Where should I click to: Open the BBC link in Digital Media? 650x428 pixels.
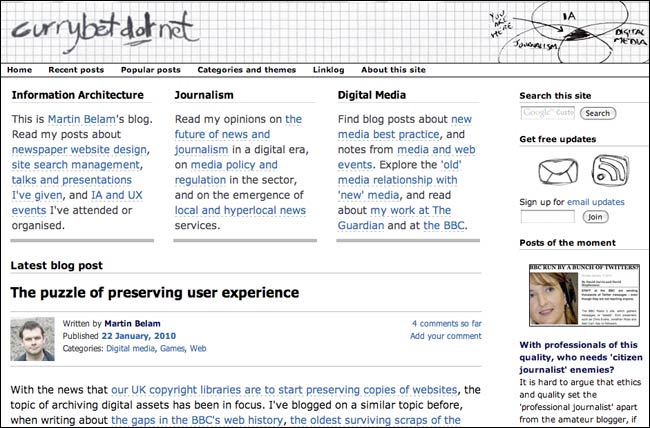(444, 226)
